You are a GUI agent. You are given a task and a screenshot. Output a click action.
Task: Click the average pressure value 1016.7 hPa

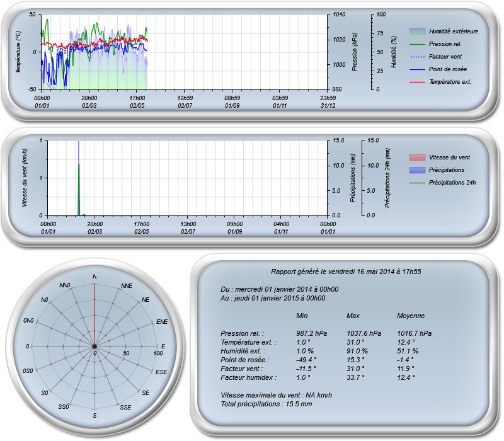(x=415, y=334)
